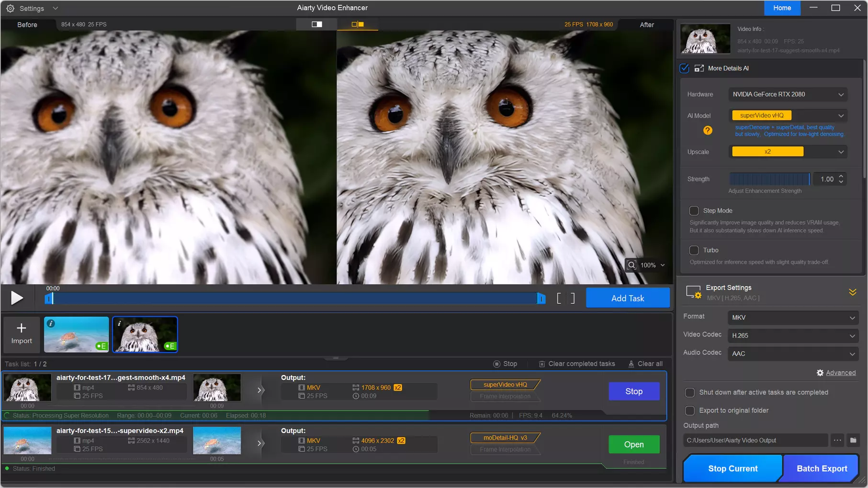Open the Upscale x2 dropdown

(788, 152)
